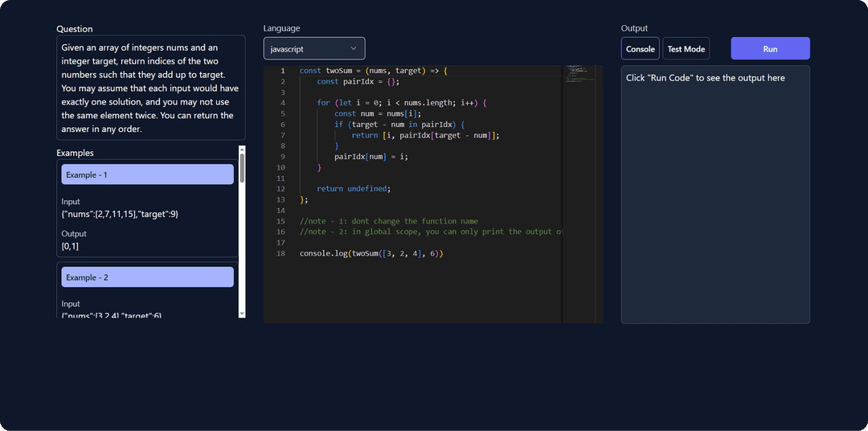Click line number 4 in editor
The width and height of the screenshot is (868, 431).
point(283,103)
